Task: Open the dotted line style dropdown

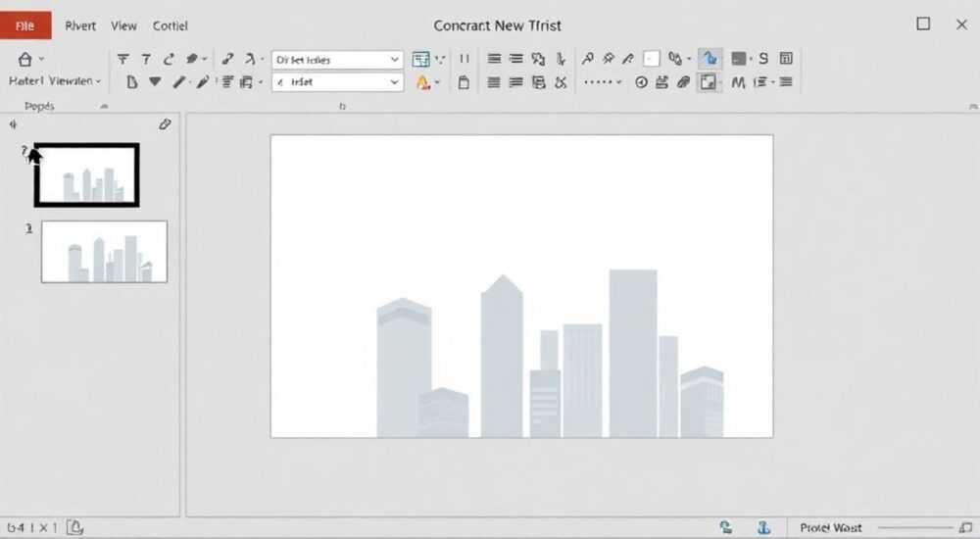Action: point(603,82)
